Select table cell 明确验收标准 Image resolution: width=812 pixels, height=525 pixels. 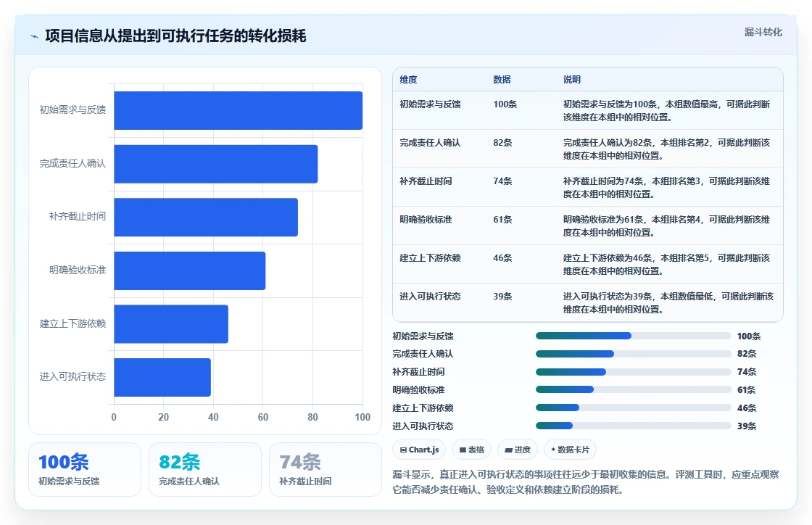pos(426,220)
